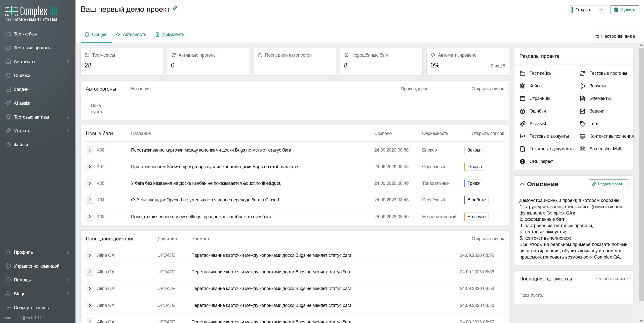Click status badge На паузе of bug 403
Image resolution: width=644 pixels, height=323 pixels.
coord(476,217)
